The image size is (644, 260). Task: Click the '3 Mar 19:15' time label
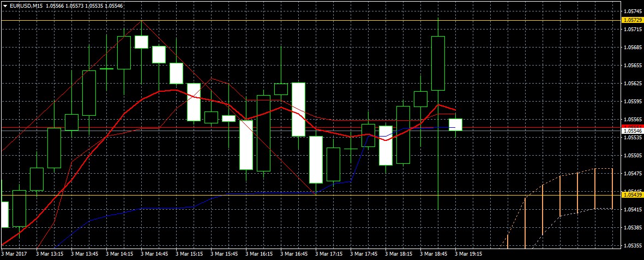468,254
